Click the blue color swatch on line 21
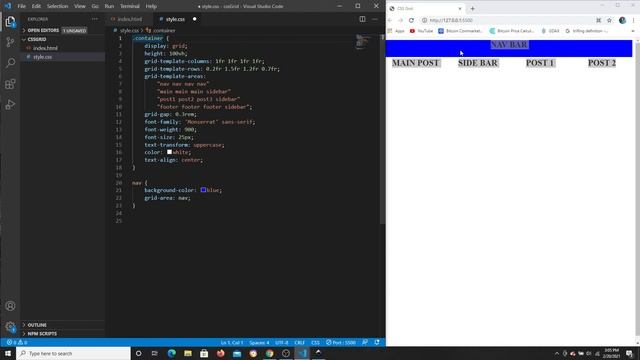The width and height of the screenshot is (640, 360). click(x=203, y=190)
